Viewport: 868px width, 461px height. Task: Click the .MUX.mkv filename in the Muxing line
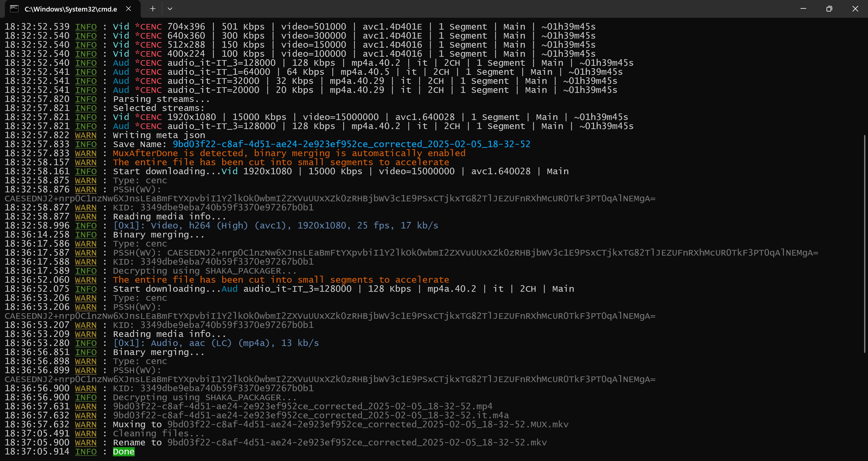click(368, 424)
